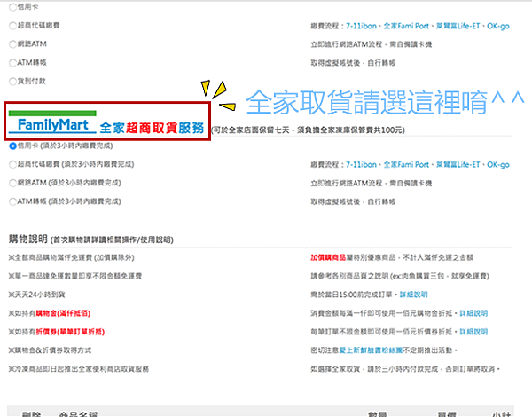The width and height of the screenshot is (532, 417).
Task: Select 信用卡 (須於3小時內繳費完成) radio under FamilyMart
Action: tap(12, 146)
